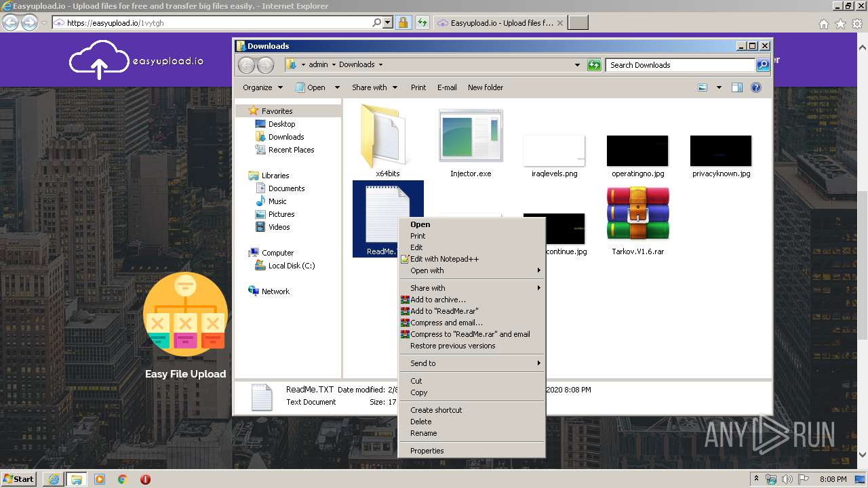
Task: Choose Add to archive... option
Action: [x=471, y=300]
